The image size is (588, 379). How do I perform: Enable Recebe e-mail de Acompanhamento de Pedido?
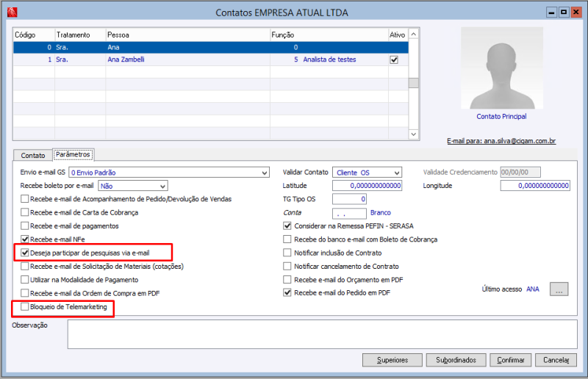[25, 199]
